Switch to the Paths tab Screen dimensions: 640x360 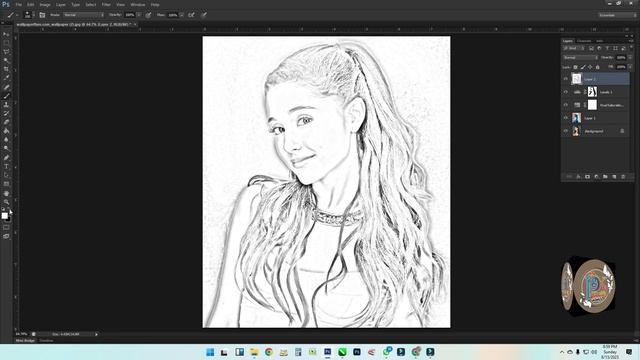coord(600,41)
